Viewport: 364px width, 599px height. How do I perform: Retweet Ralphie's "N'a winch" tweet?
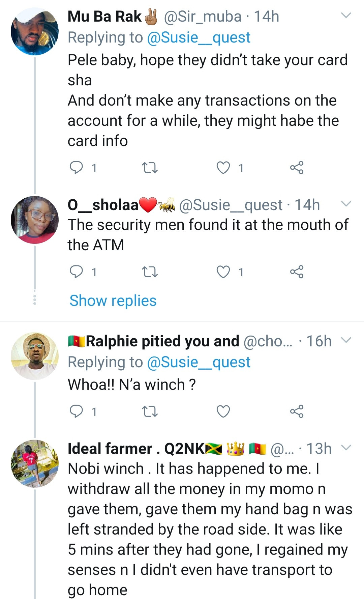pos(150,411)
